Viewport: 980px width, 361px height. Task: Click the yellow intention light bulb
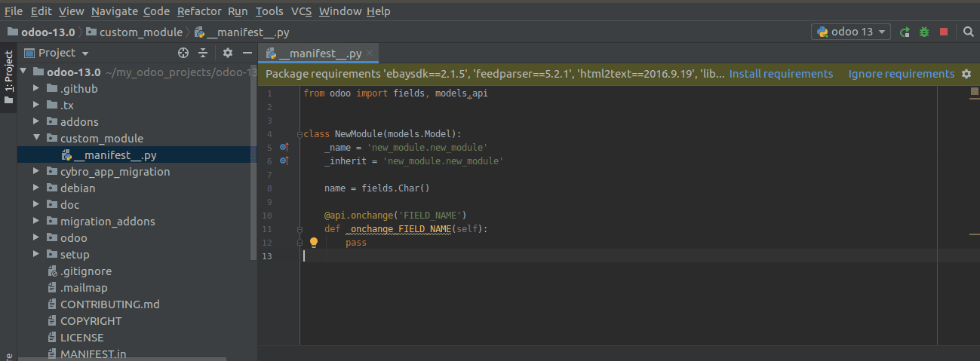pos(315,243)
